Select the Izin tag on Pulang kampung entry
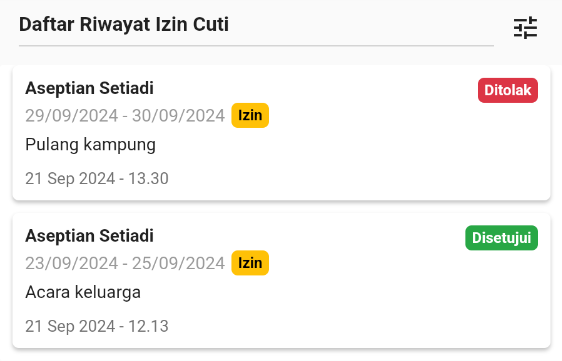The height and width of the screenshot is (361, 562). click(250, 115)
